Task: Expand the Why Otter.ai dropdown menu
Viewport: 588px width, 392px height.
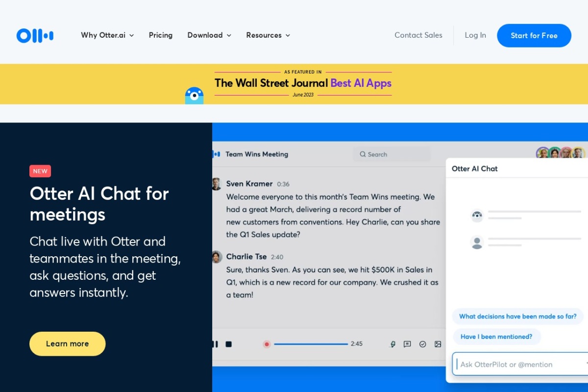Action: [x=107, y=35]
